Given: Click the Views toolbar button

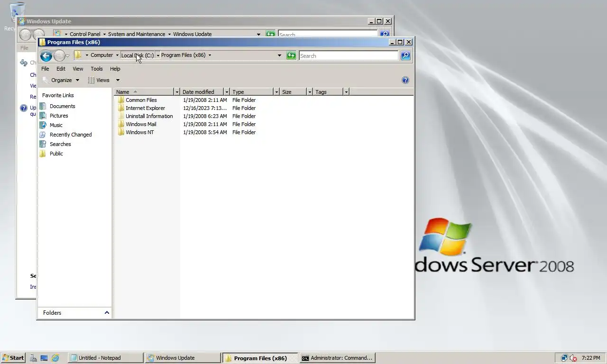Looking at the screenshot, I should click(x=99, y=80).
